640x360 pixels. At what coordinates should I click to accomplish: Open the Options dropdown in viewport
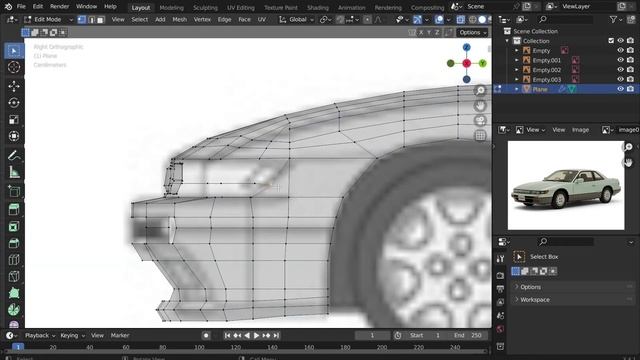(x=473, y=32)
